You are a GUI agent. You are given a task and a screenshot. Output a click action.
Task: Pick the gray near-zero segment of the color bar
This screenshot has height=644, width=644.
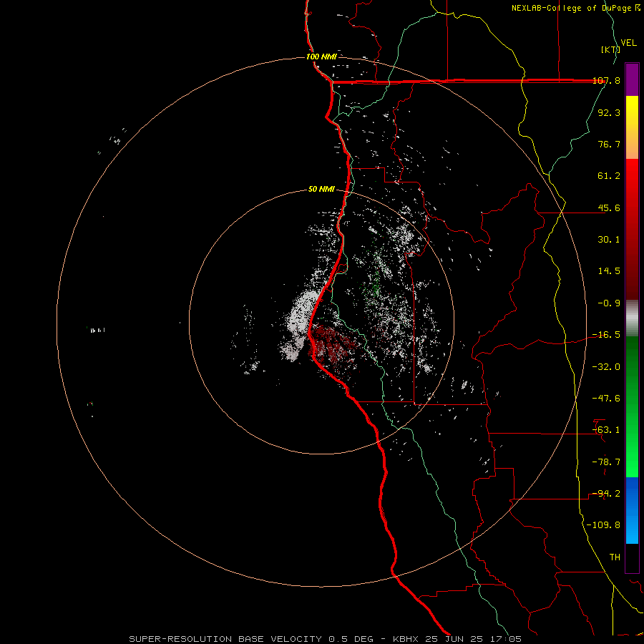pos(632,318)
